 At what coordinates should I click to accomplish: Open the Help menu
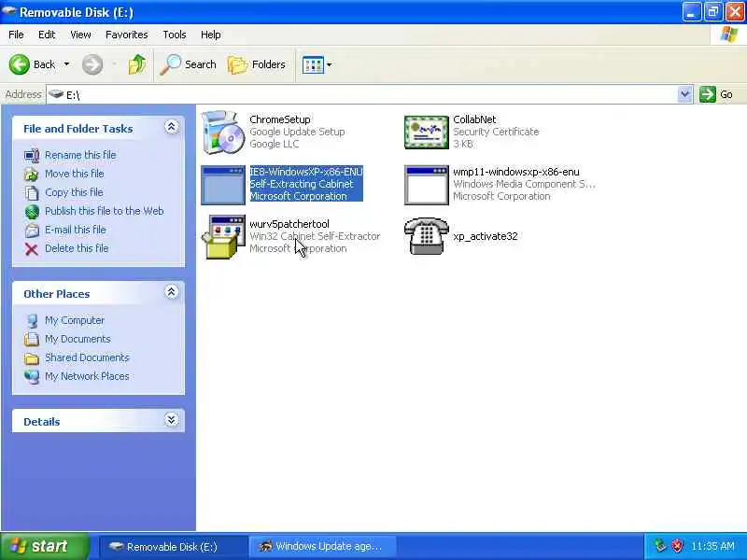pos(210,35)
